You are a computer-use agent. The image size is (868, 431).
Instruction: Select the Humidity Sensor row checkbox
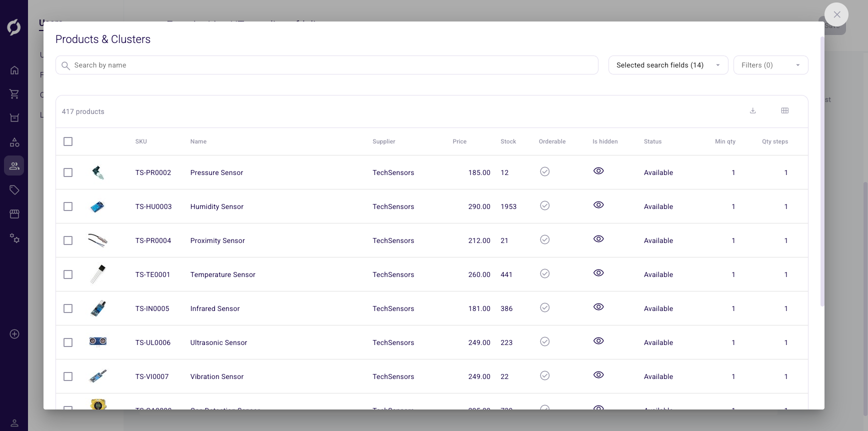(68, 206)
